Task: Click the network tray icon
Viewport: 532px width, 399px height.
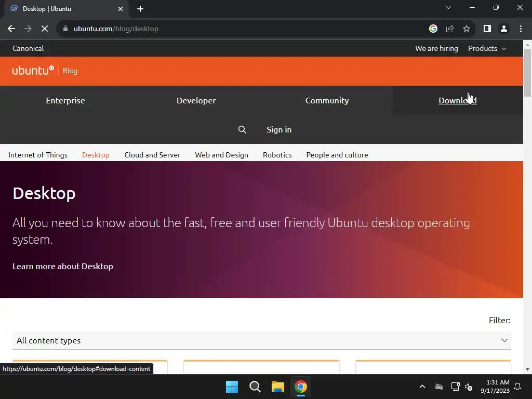Action: (455, 387)
